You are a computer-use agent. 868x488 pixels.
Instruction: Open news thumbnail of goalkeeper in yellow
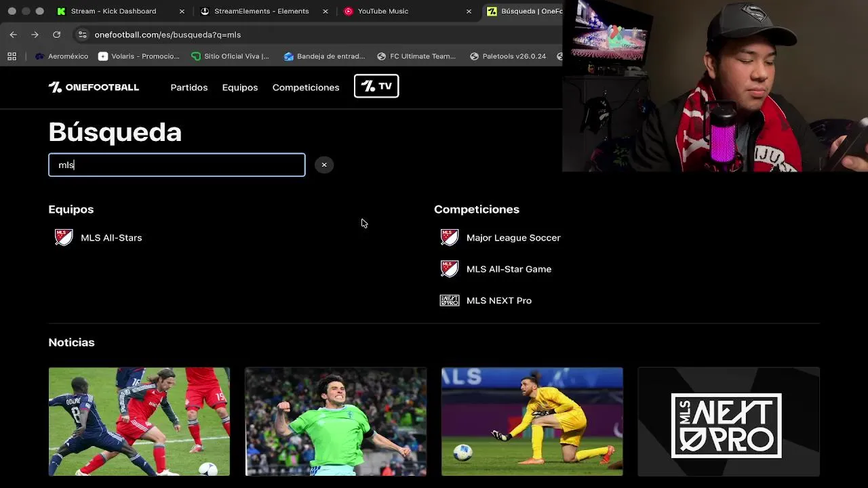click(532, 422)
